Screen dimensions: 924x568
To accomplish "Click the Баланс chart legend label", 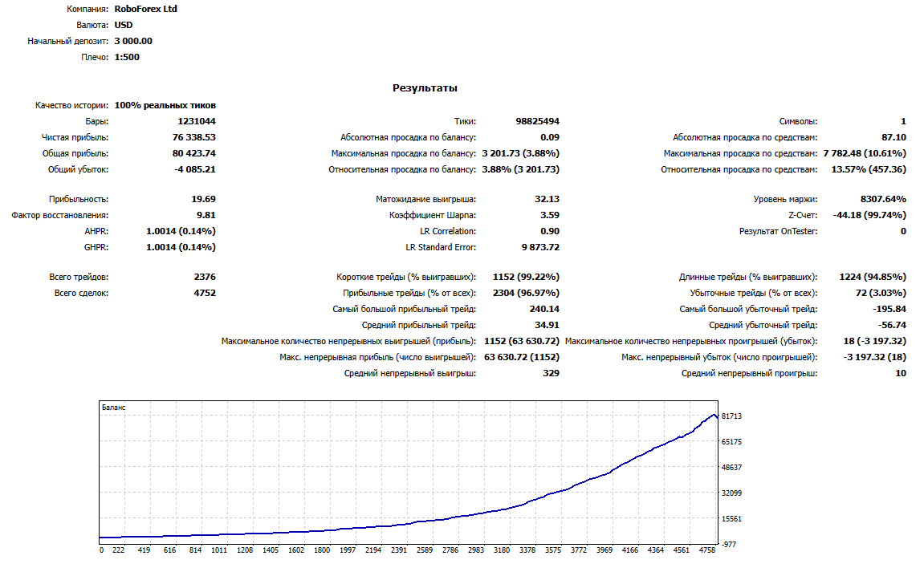I will point(114,408).
